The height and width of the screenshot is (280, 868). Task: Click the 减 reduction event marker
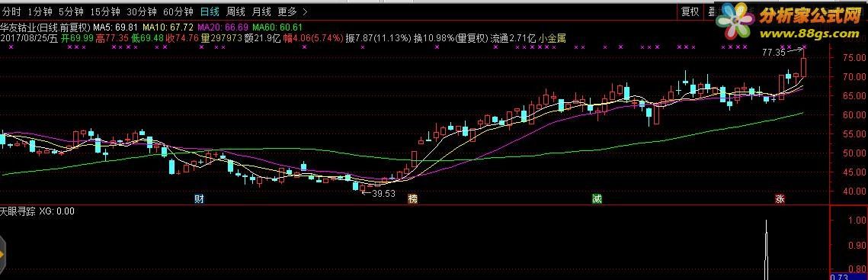coord(597,199)
